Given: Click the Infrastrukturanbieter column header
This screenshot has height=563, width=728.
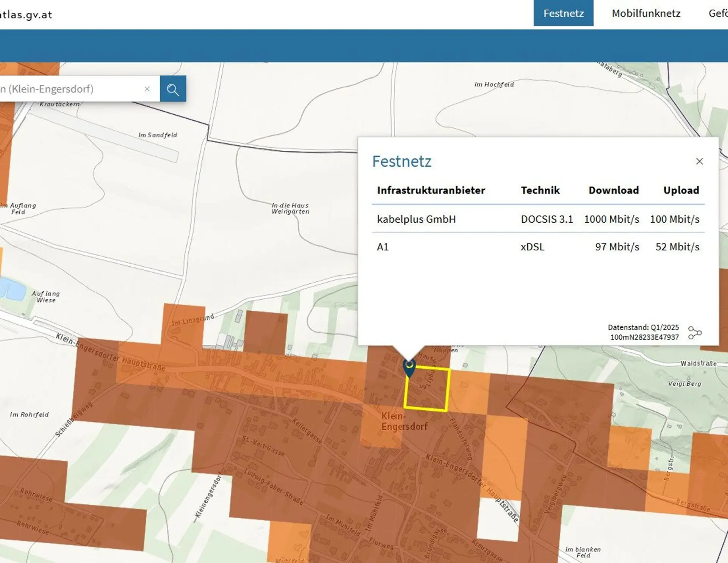Looking at the screenshot, I should [431, 190].
